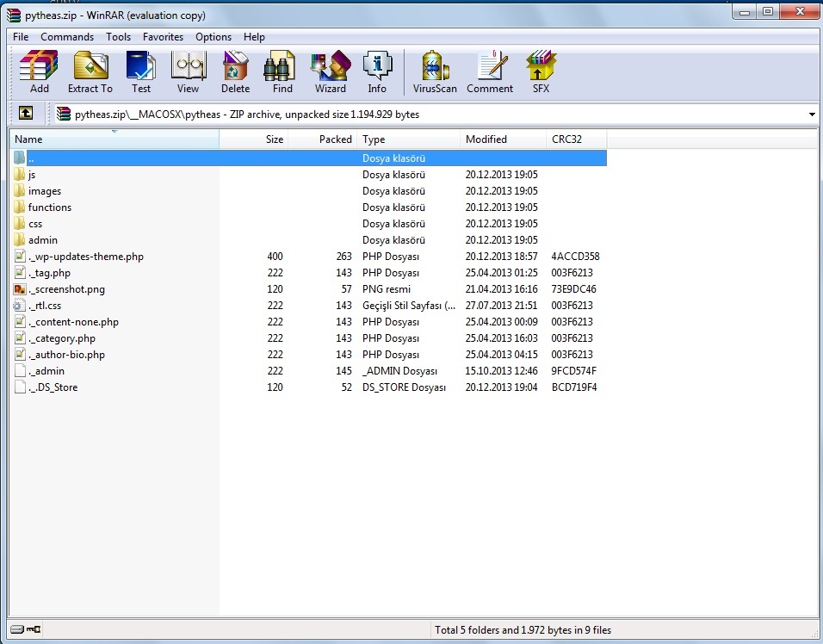This screenshot has height=644, width=823.
Task: Click the ._rtl.css file icon
Action: coord(20,305)
